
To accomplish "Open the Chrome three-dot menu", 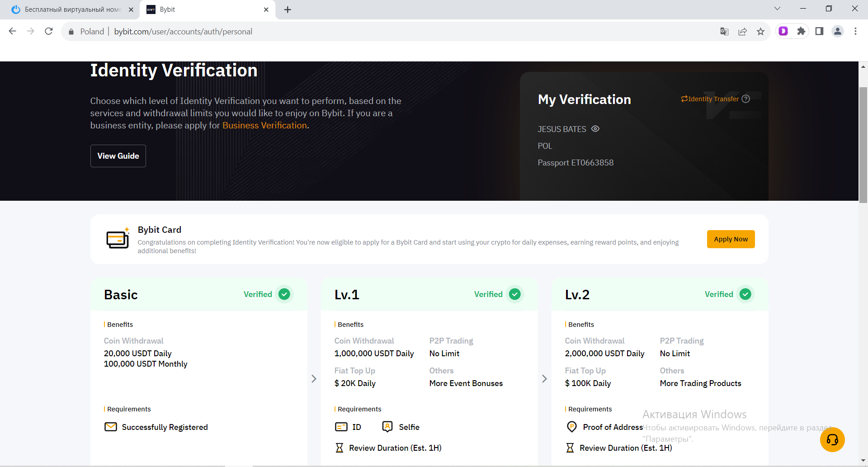I will (855, 31).
